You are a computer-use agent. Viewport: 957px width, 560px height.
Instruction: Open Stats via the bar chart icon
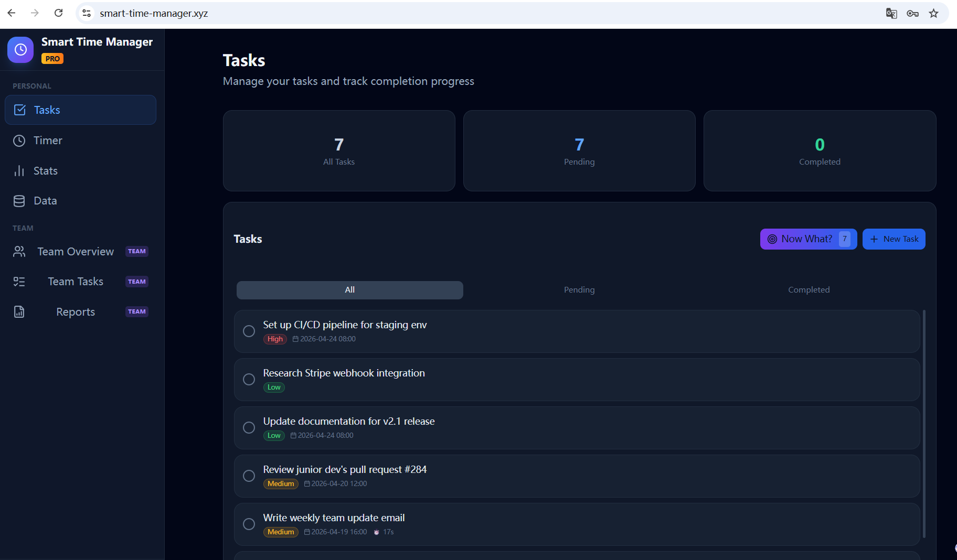19,170
